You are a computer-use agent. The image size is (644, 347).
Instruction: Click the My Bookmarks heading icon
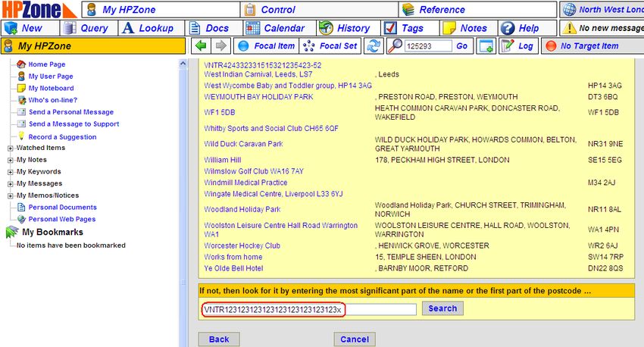pos(12,232)
